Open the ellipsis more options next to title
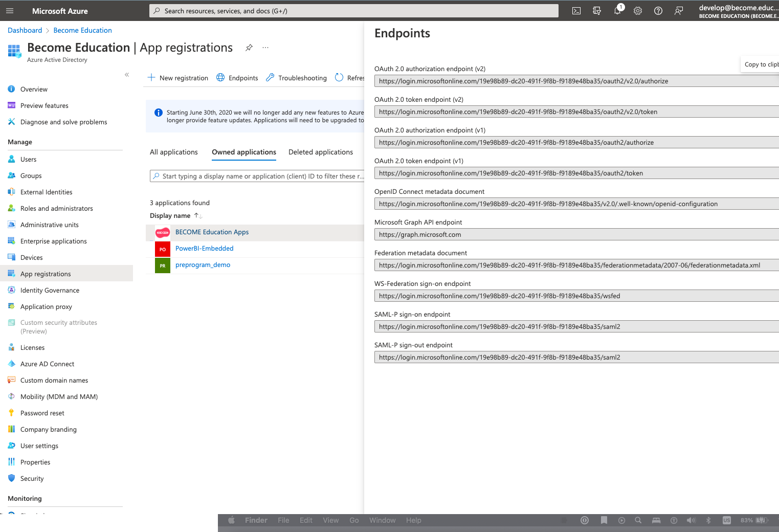 pyautogui.click(x=265, y=48)
